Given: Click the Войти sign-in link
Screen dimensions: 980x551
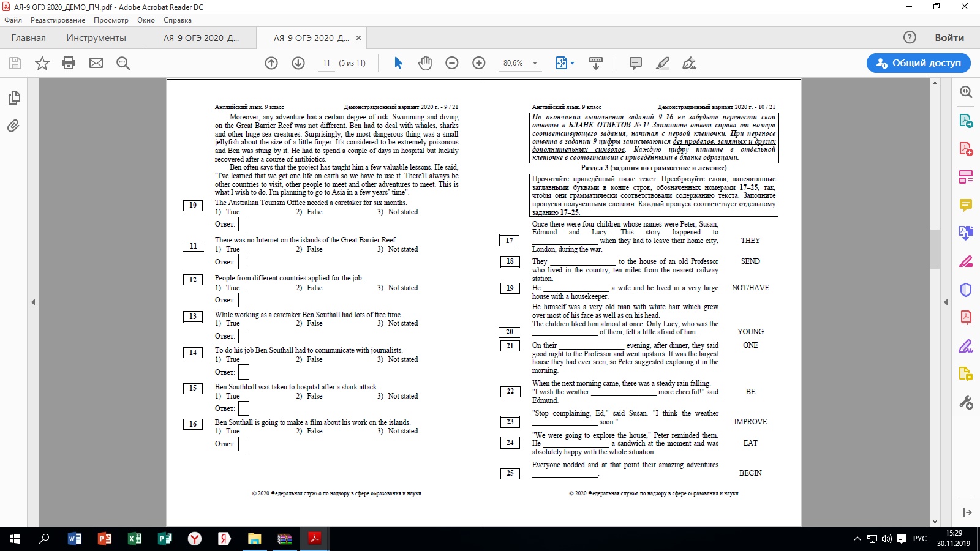Looking at the screenshot, I should [x=949, y=38].
